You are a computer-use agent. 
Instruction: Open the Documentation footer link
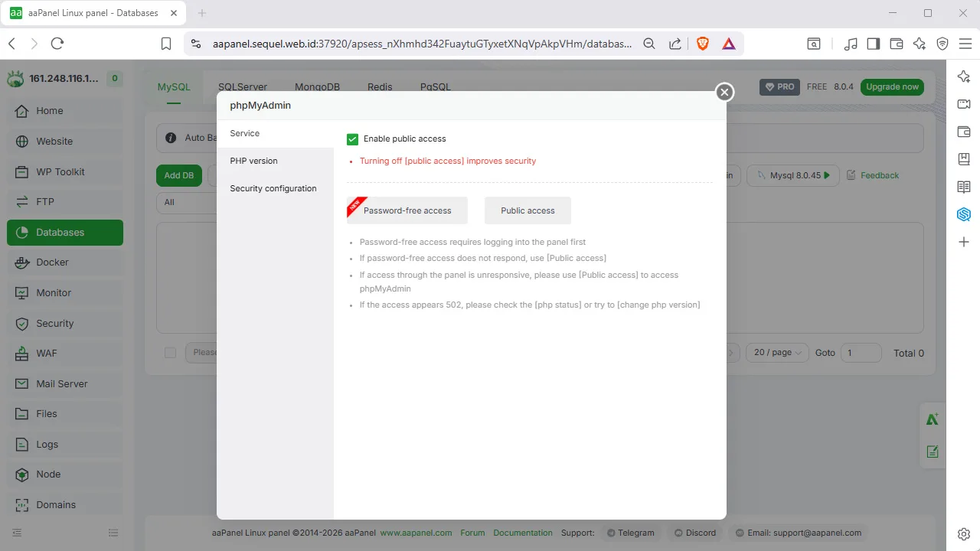click(x=523, y=533)
